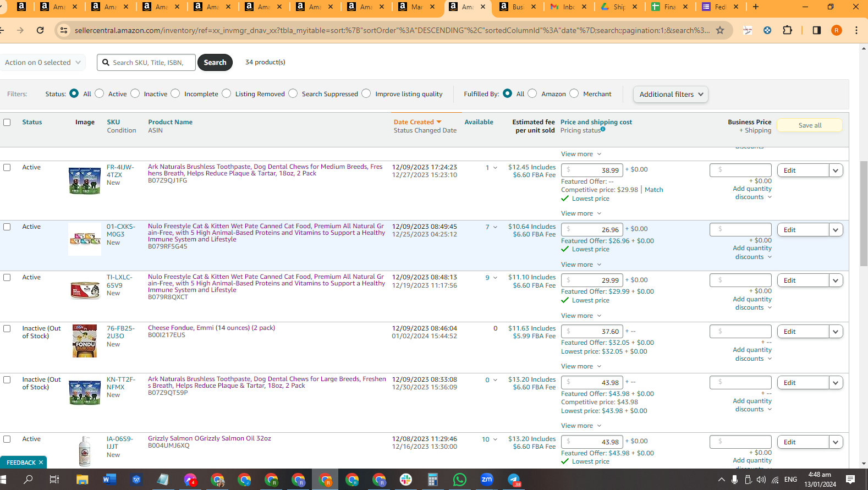868x490 pixels.
Task: Open WhatsApp from the taskbar
Action: [460, 480]
